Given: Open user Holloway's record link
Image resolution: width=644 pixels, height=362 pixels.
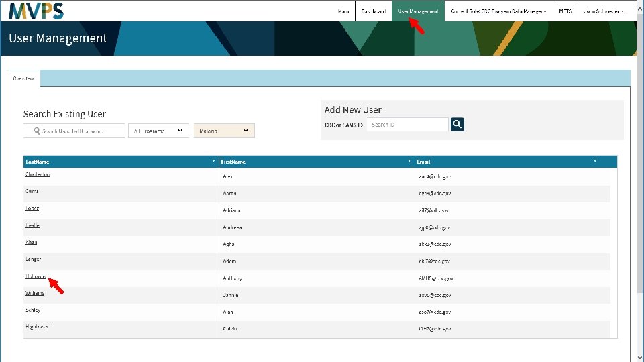Looking at the screenshot, I should 36,276.
